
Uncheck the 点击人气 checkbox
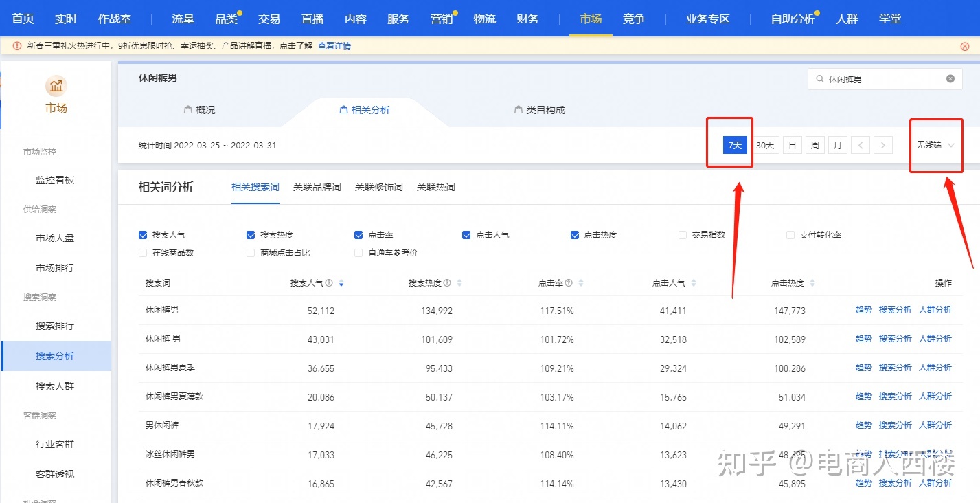coord(467,235)
